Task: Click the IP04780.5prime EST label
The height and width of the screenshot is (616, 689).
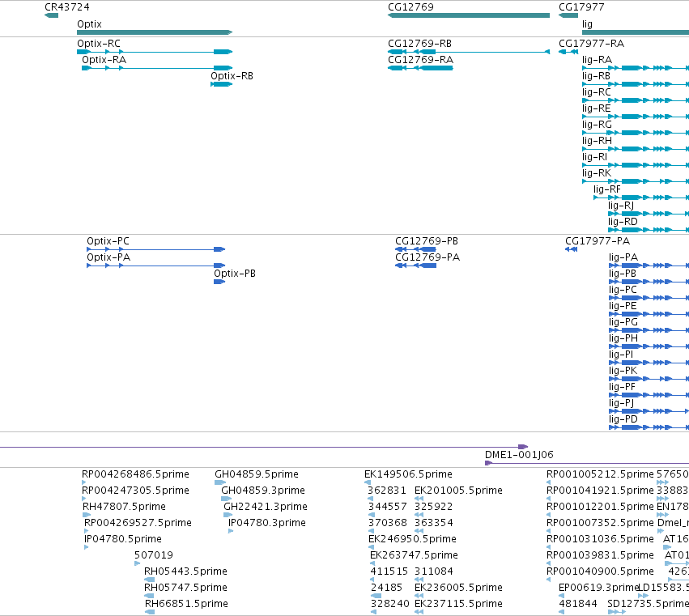Action: [123, 540]
